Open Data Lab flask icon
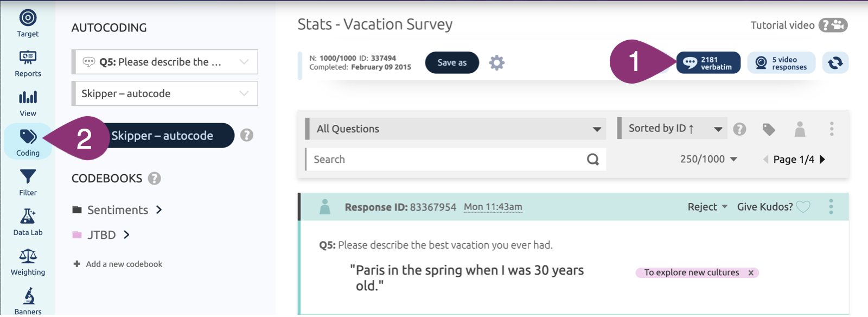 (x=28, y=221)
